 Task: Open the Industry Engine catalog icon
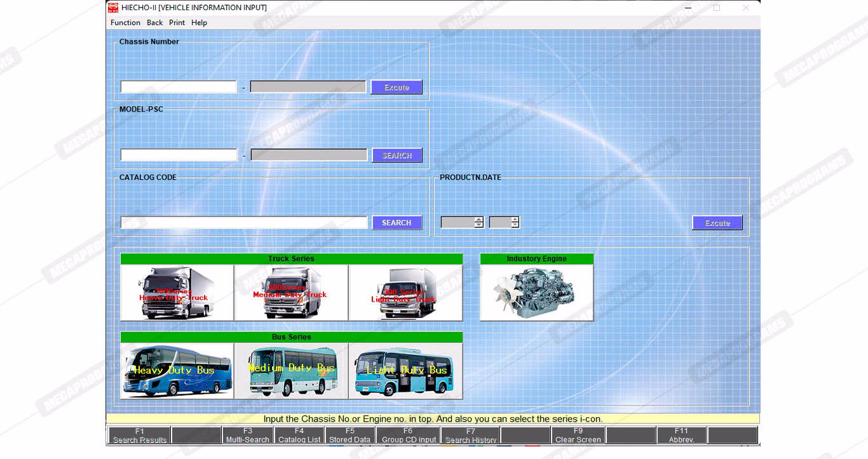tap(536, 293)
